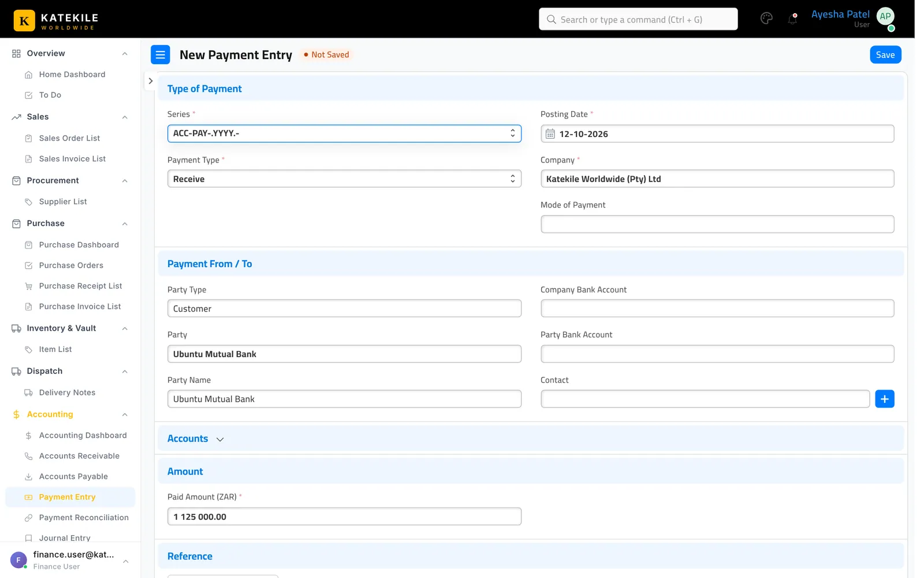Click the Purchase Receipt List cart icon
The image size is (924, 578).
click(28, 286)
